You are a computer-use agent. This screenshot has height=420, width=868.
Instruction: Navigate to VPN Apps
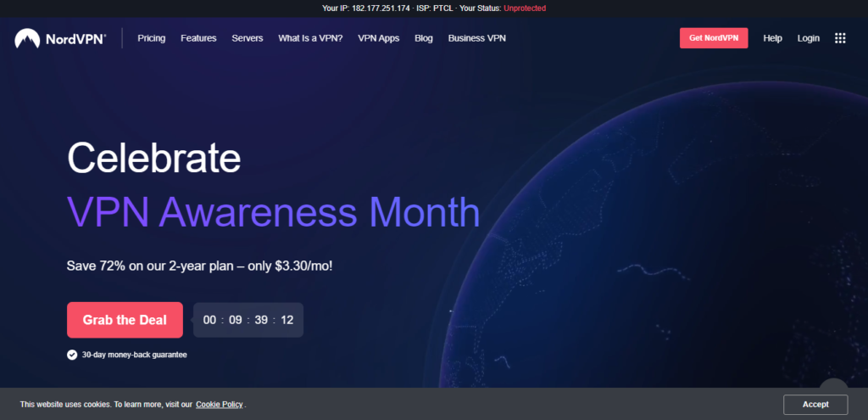379,38
